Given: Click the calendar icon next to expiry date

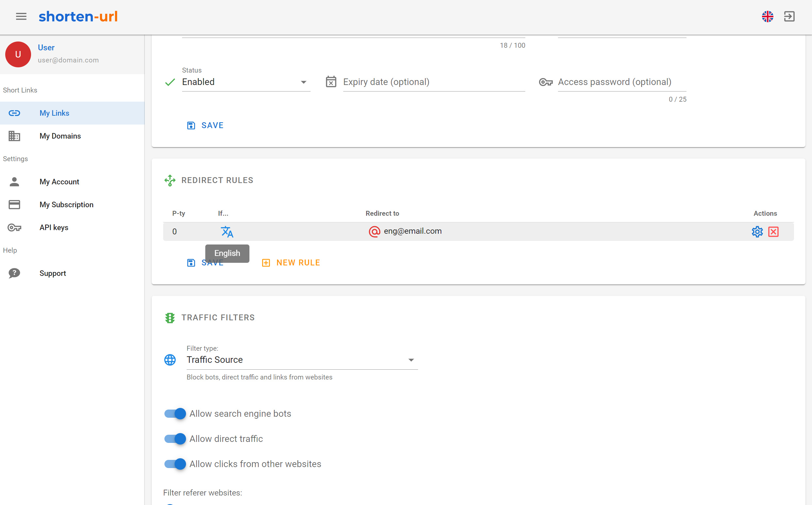Looking at the screenshot, I should tap(331, 81).
